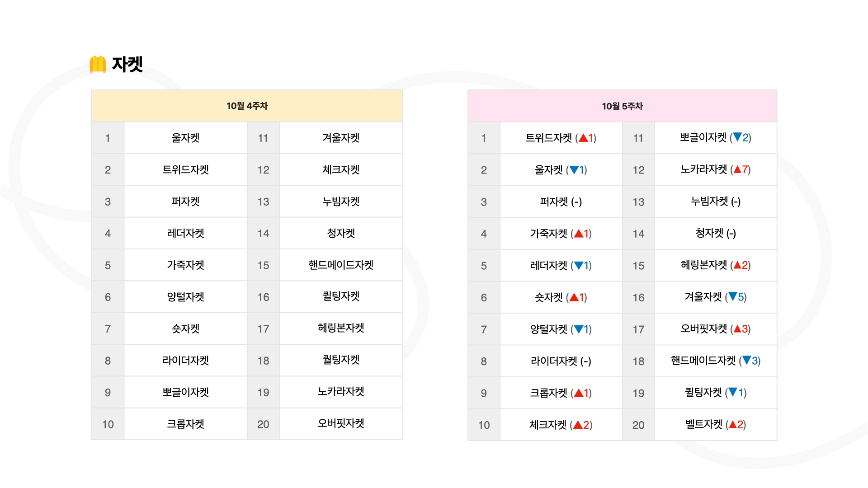Click the blue down arrow beside 겨울자켓
The width and height of the screenshot is (868, 488).
click(x=733, y=297)
